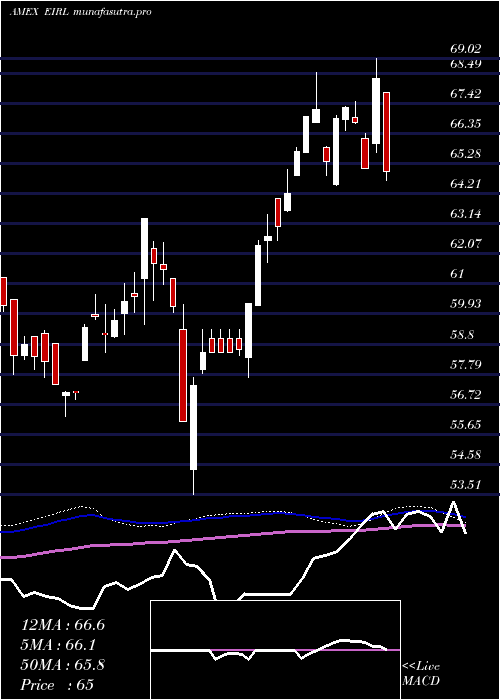The width and height of the screenshot is (500, 700).
Task: Select the 53.51 price axis label
Action: point(466,485)
